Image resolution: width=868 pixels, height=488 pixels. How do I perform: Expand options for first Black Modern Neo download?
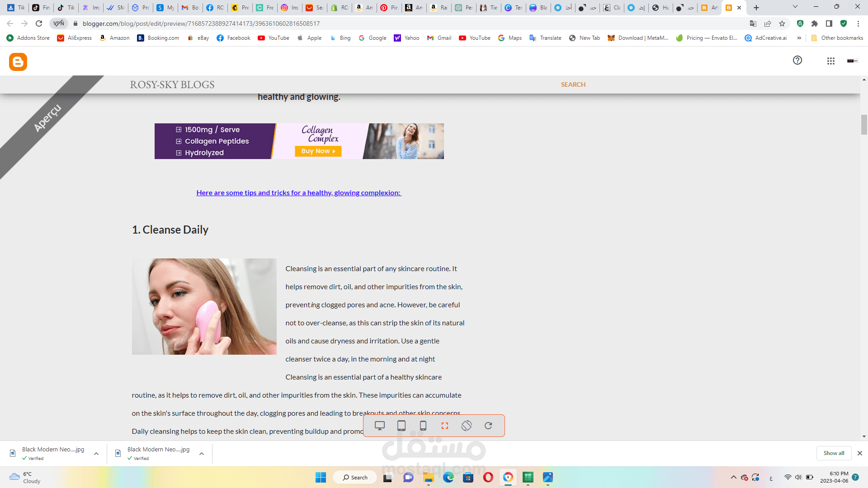point(96,454)
